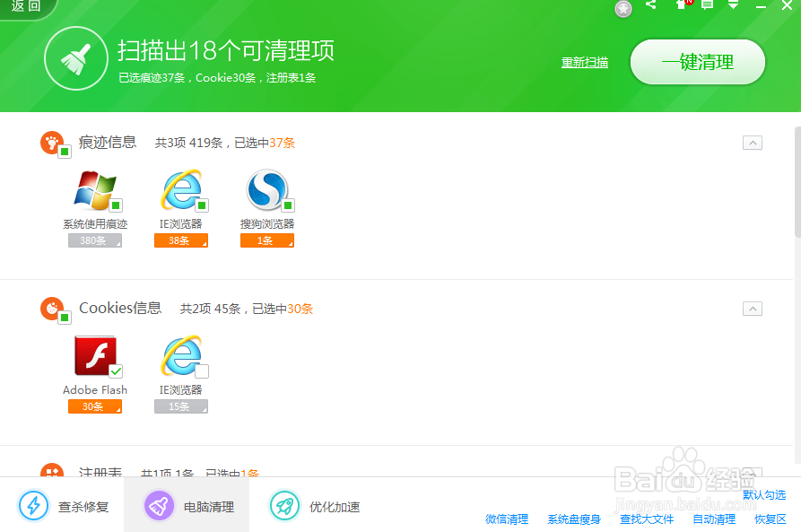The width and height of the screenshot is (801, 532).
Task: Click the share icon in the title bar
Action: [x=649, y=7]
